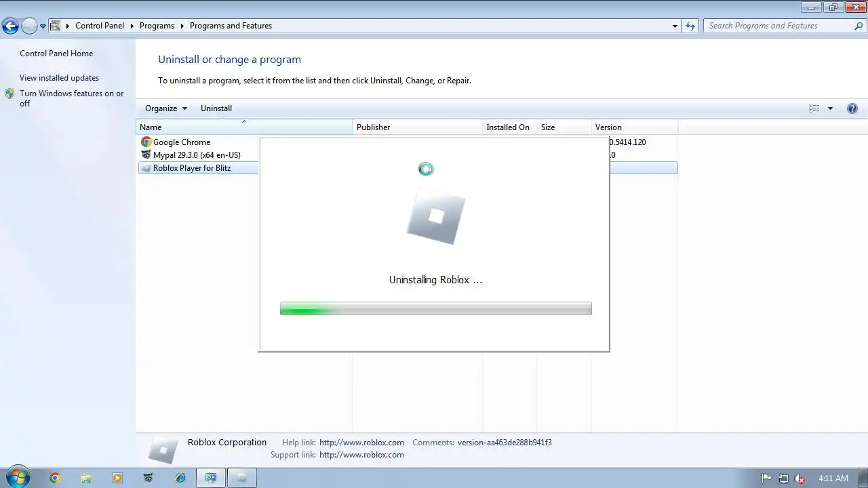Click Roblox icon in details pane
The image size is (868, 488).
pos(163,449)
